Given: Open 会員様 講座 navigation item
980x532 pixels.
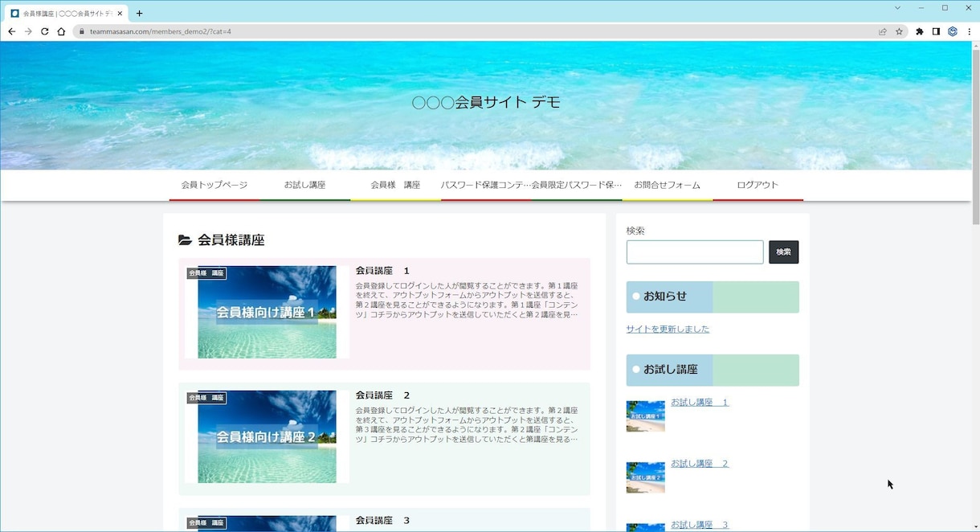Looking at the screenshot, I should click(x=395, y=185).
